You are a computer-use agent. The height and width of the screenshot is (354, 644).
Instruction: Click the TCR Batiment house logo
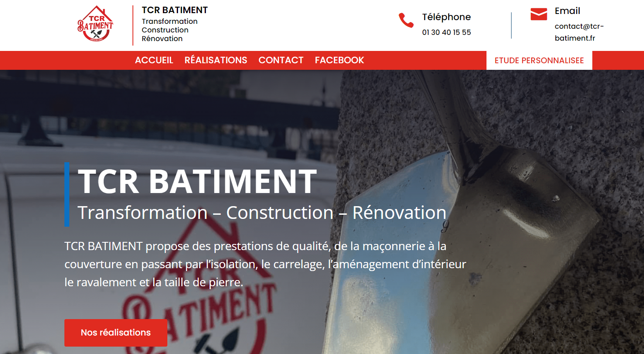(x=95, y=24)
